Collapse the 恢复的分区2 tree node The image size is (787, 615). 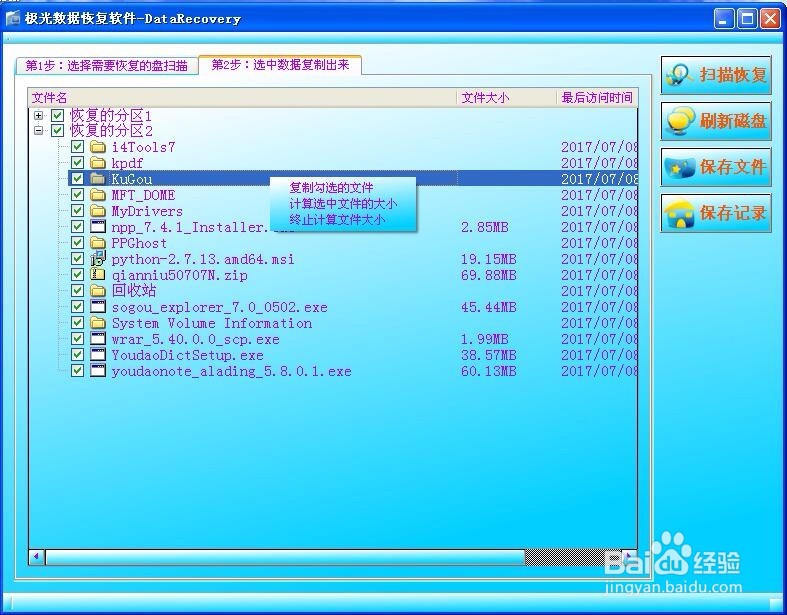[38, 131]
